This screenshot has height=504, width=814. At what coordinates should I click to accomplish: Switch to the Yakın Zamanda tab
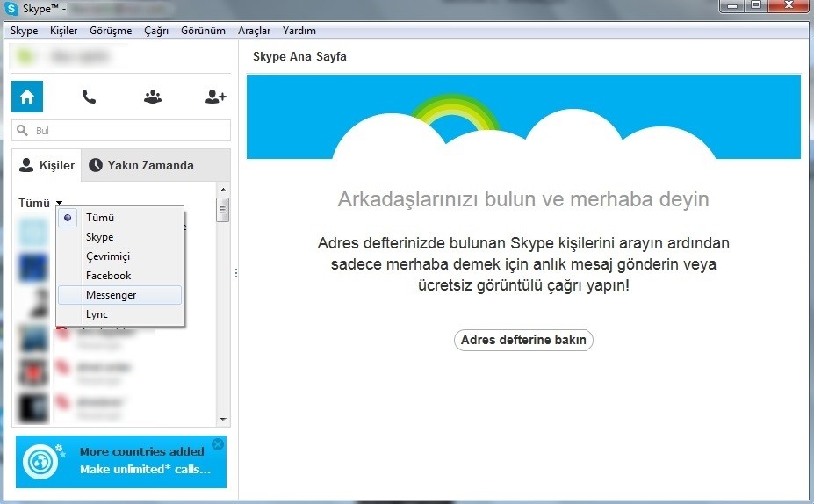[155, 165]
